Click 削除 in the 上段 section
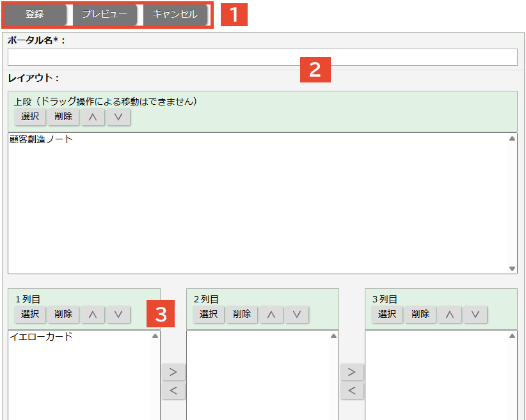The height and width of the screenshot is (420, 526). point(63,117)
